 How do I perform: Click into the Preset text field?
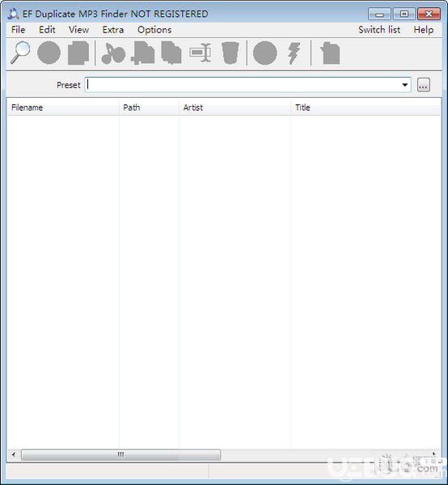click(x=243, y=85)
